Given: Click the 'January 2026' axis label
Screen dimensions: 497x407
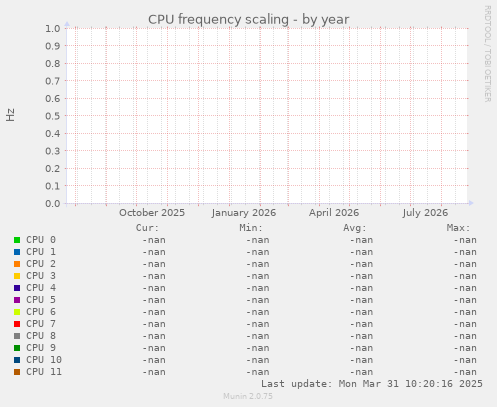Looking at the screenshot, I should pyautogui.click(x=244, y=213).
